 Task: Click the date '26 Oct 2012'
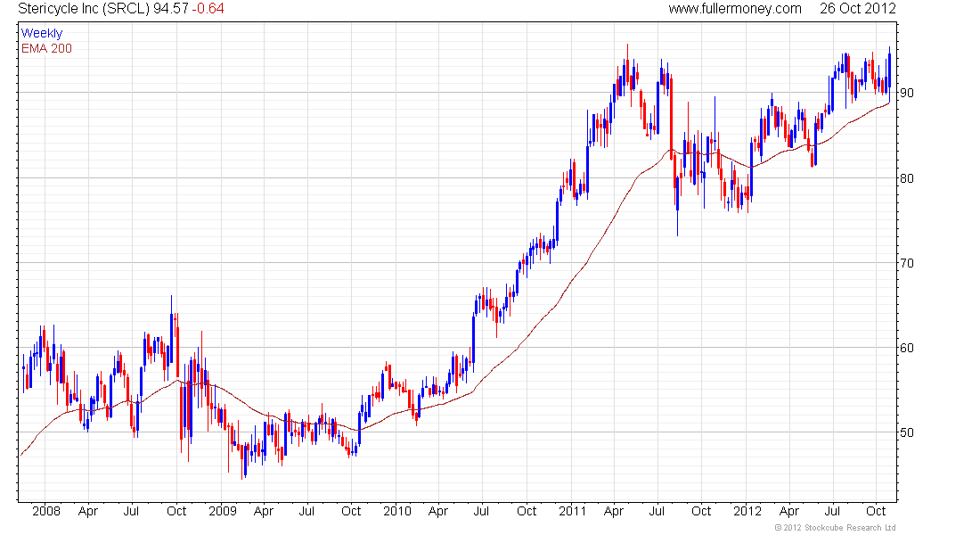pyautogui.click(x=857, y=9)
